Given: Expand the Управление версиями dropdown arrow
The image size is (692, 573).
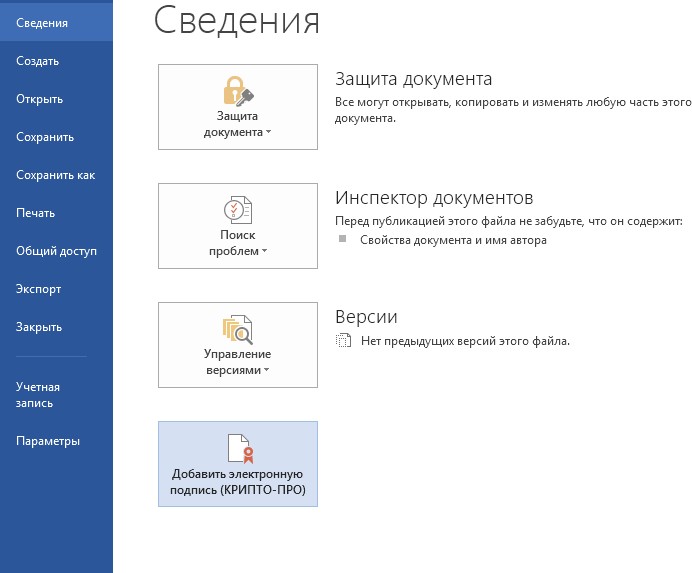Looking at the screenshot, I should [269, 371].
